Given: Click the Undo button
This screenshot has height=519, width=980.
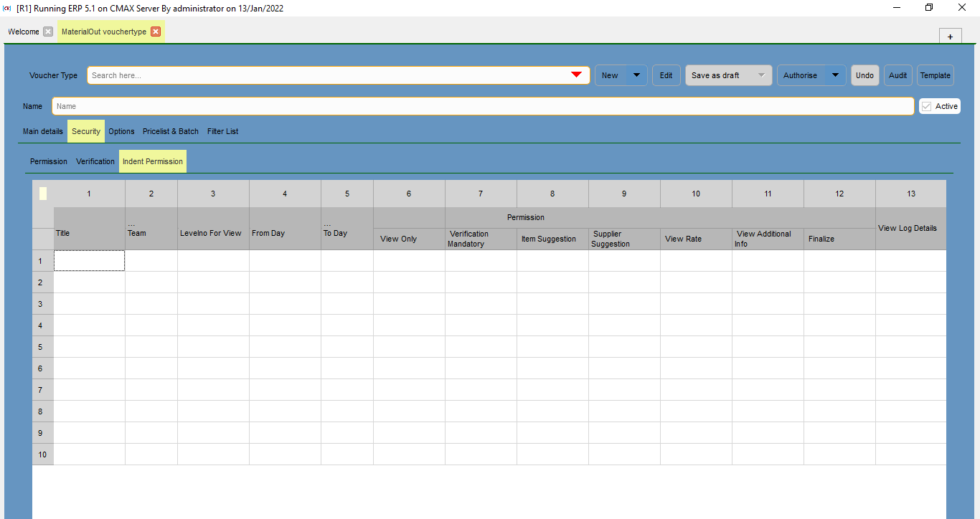Looking at the screenshot, I should (x=865, y=75).
